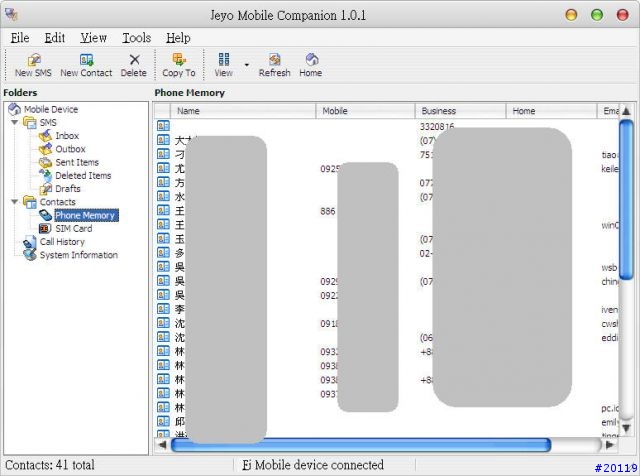The width and height of the screenshot is (640, 476).
Task: Click the Copy To toolbar icon
Action: tap(179, 60)
